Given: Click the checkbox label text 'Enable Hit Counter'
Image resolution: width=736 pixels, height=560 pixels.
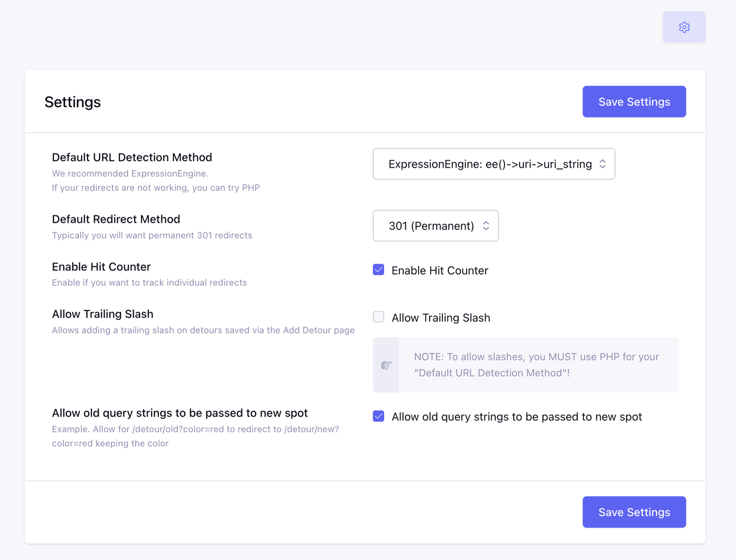Looking at the screenshot, I should [x=440, y=270].
